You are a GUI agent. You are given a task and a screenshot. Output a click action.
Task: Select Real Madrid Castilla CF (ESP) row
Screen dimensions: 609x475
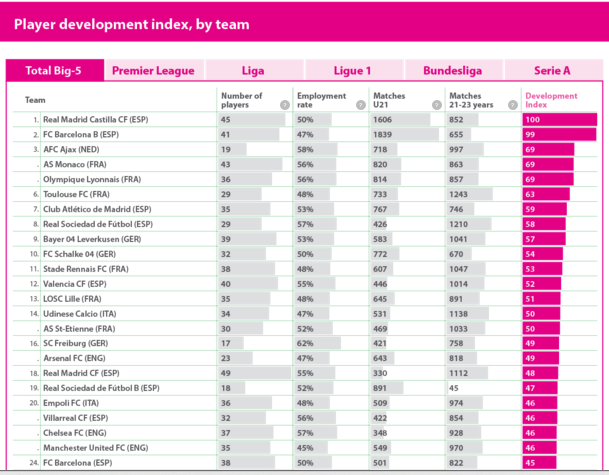tap(305, 120)
